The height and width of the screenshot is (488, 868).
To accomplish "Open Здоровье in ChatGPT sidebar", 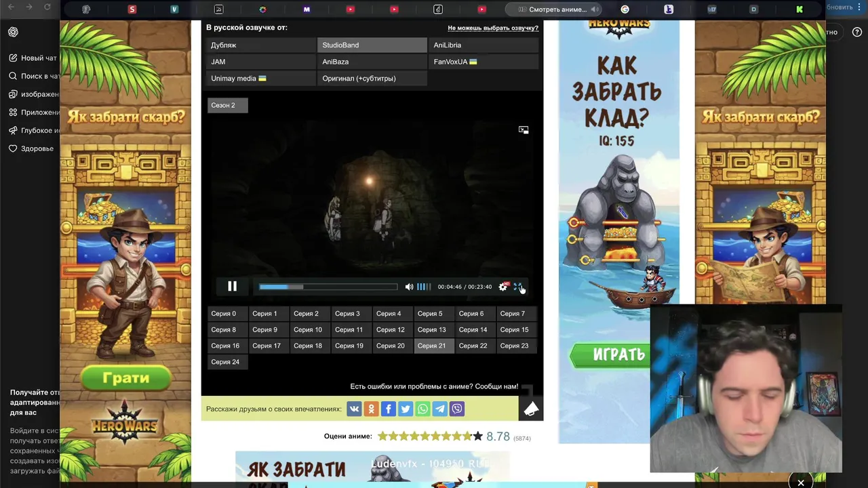I will pyautogui.click(x=32, y=148).
